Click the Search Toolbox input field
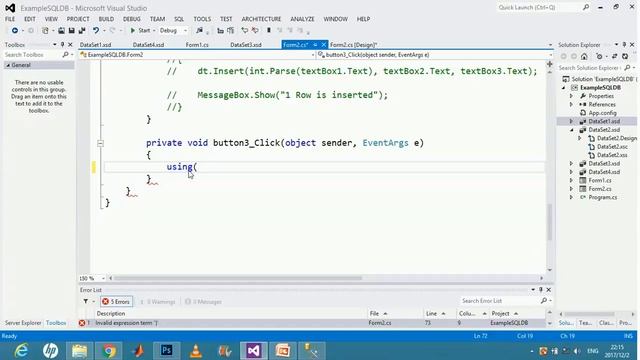Image resolution: width=640 pixels, height=360 pixels. click(32, 54)
